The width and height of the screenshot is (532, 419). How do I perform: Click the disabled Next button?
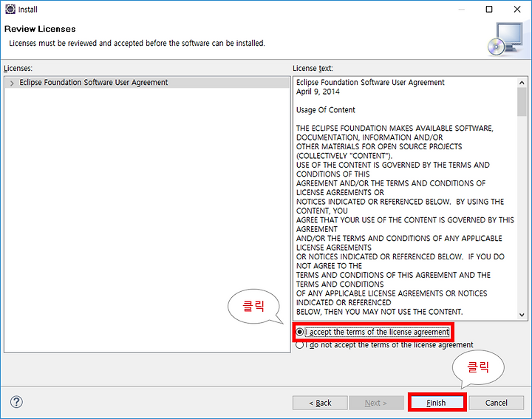(376, 403)
